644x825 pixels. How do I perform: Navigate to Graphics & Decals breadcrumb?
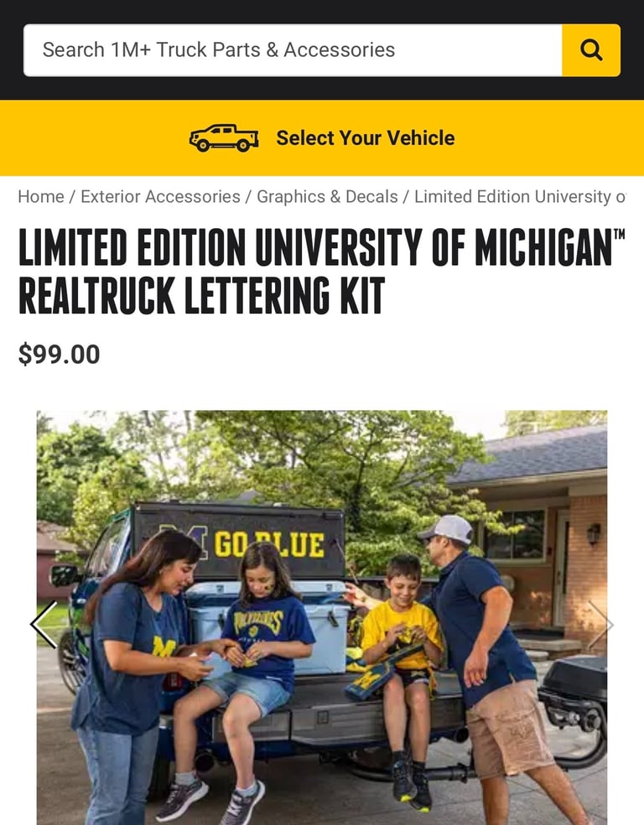point(327,196)
